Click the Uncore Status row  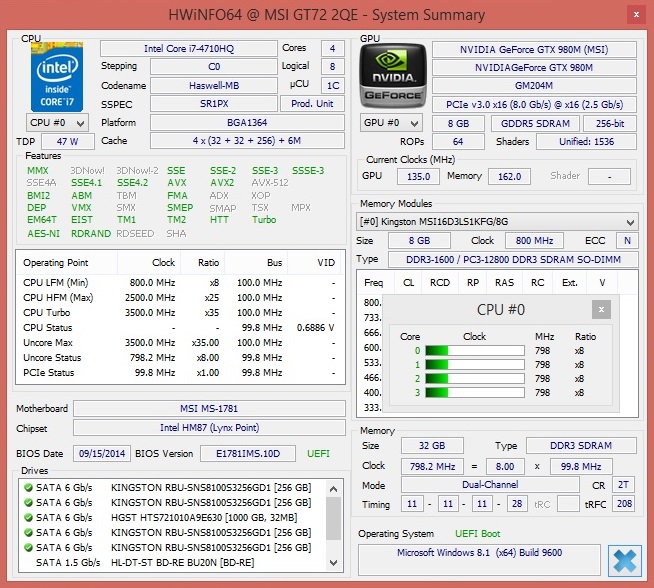pyautogui.click(x=180, y=358)
